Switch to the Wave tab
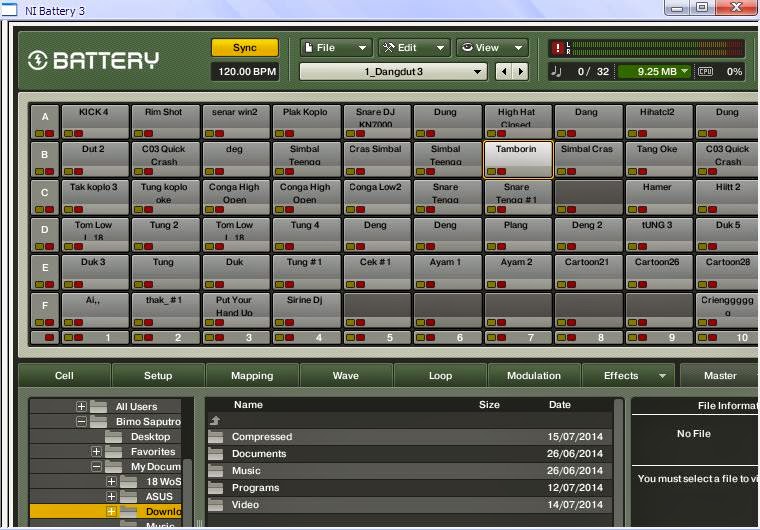The height and width of the screenshot is (530, 760). pos(346,376)
